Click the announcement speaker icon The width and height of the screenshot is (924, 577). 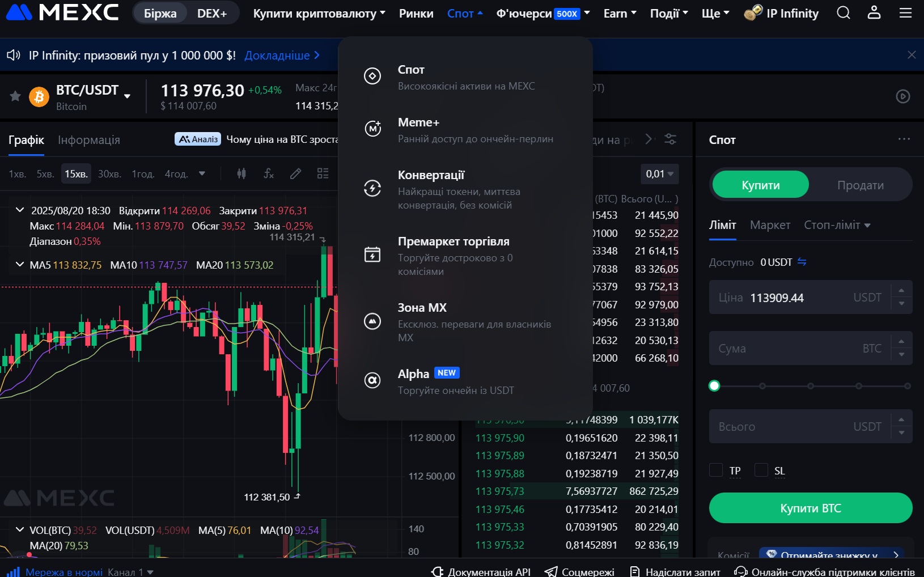pyautogui.click(x=13, y=55)
